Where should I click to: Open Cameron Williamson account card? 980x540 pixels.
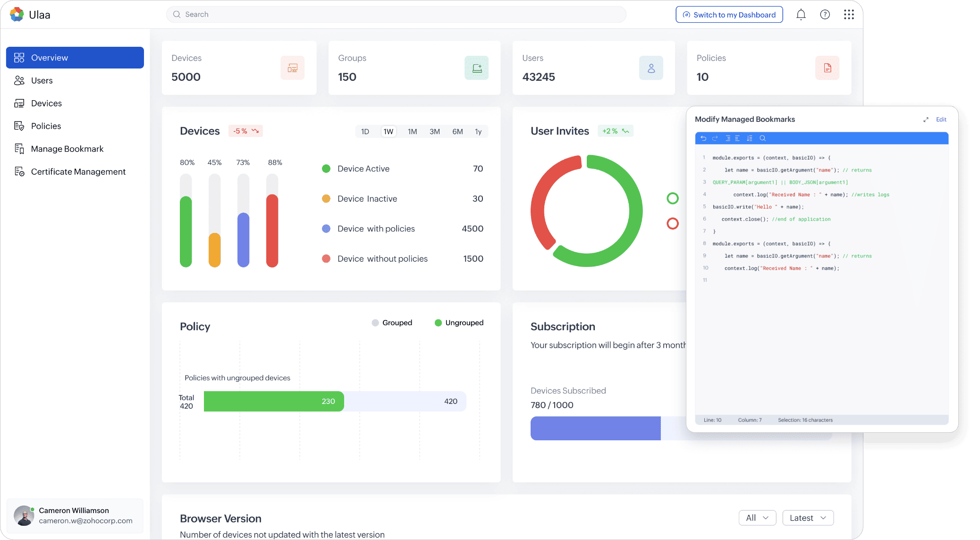(75, 515)
